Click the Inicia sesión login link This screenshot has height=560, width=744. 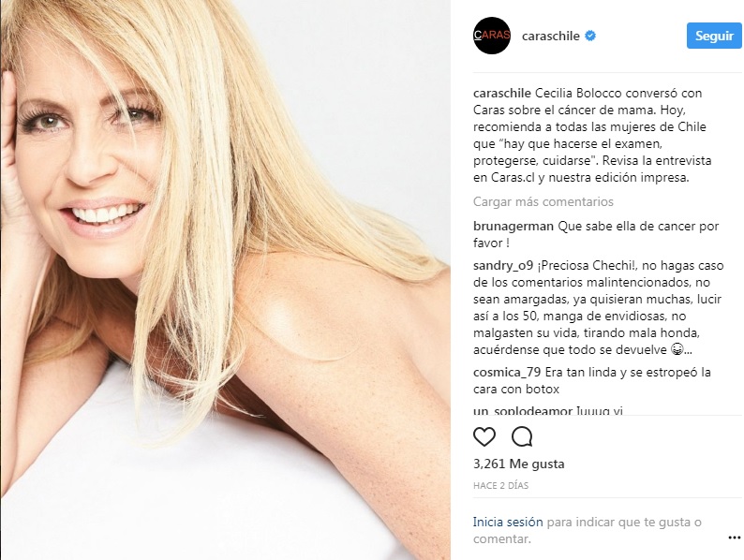(508, 522)
